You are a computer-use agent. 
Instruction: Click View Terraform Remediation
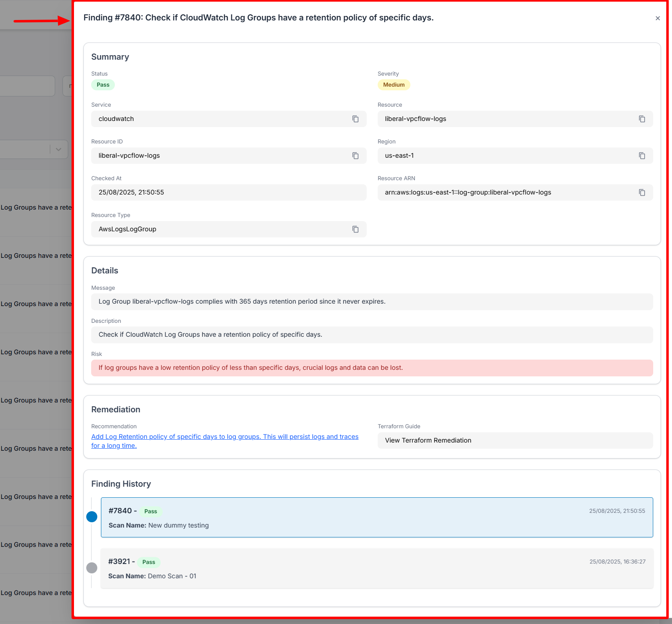(x=428, y=441)
